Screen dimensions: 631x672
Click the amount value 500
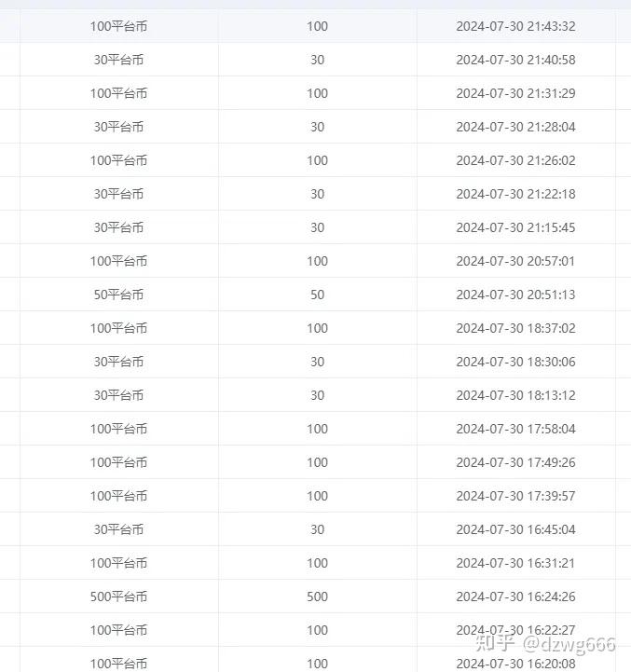tap(317, 597)
